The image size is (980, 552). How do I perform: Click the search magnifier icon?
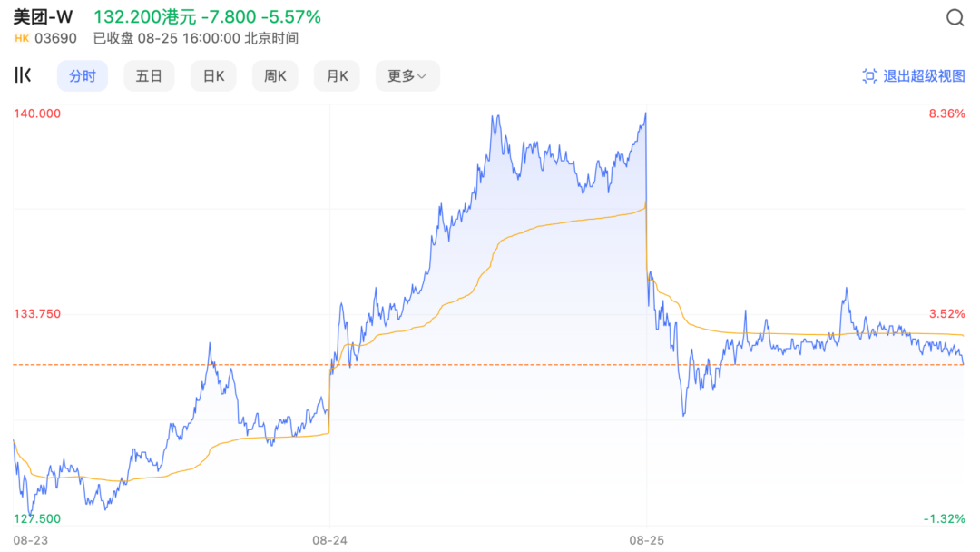[955, 18]
